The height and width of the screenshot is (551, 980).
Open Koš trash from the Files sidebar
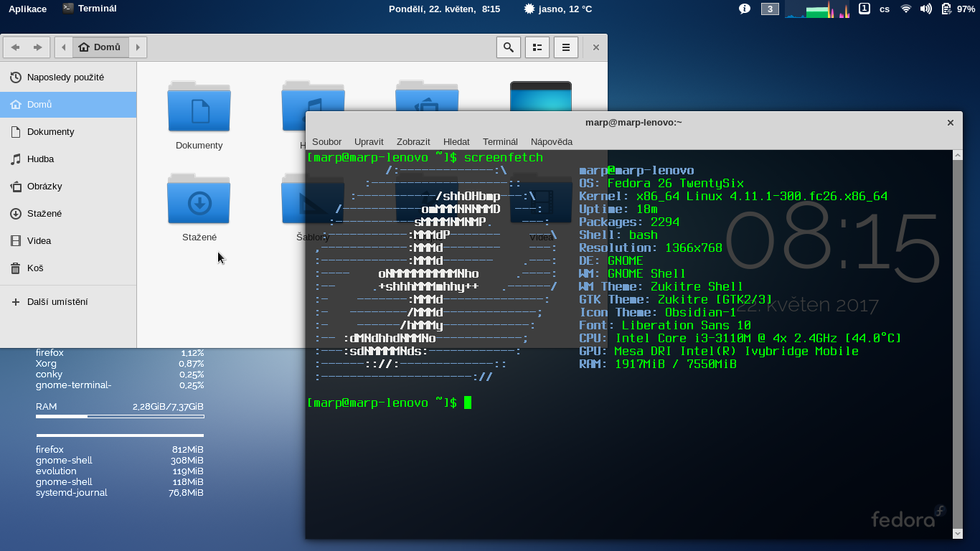tap(68, 268)
